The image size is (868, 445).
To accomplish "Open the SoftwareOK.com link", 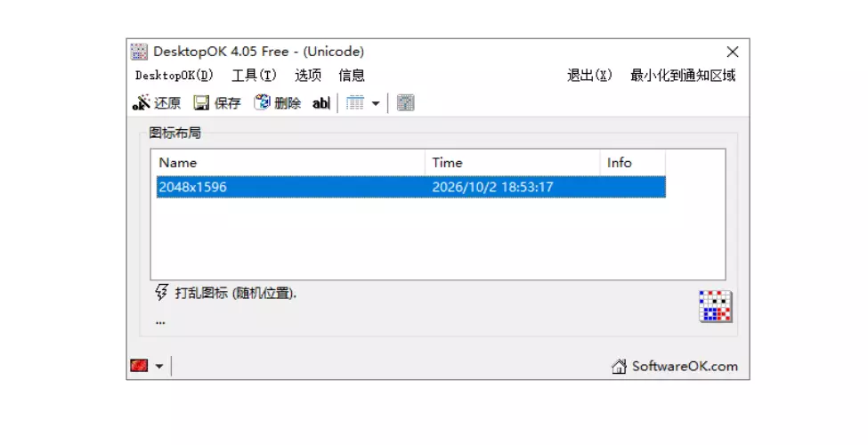I will tap(685, 367).
